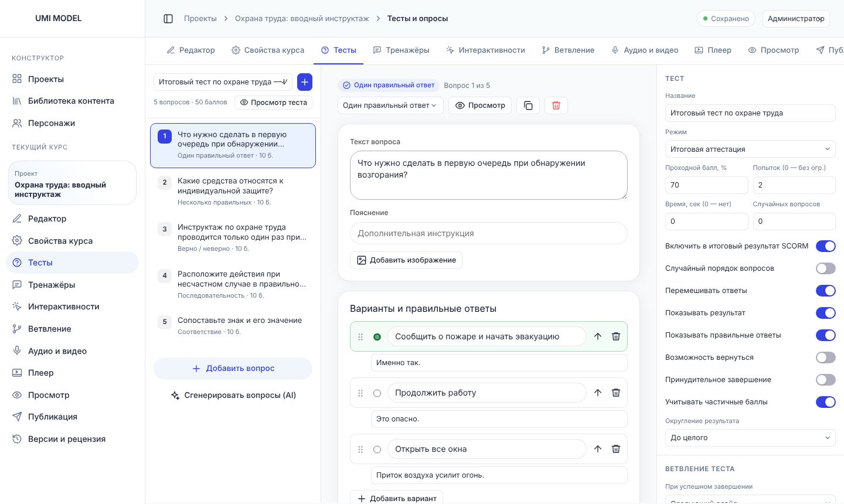The image size is (844, 504).
Task: Switch to the Тренажёры tab
Action: pyautogui.click(x=401, y=50)
